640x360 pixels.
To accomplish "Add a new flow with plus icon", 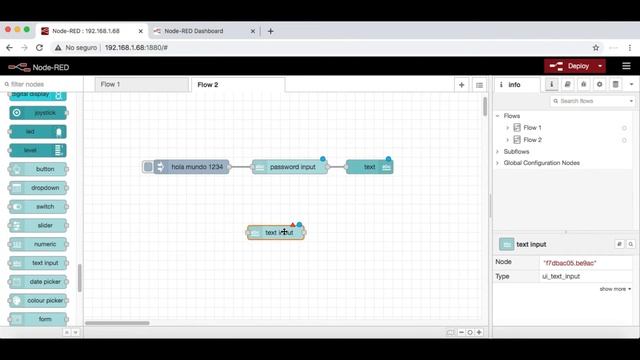I will (x=462, y=85).
